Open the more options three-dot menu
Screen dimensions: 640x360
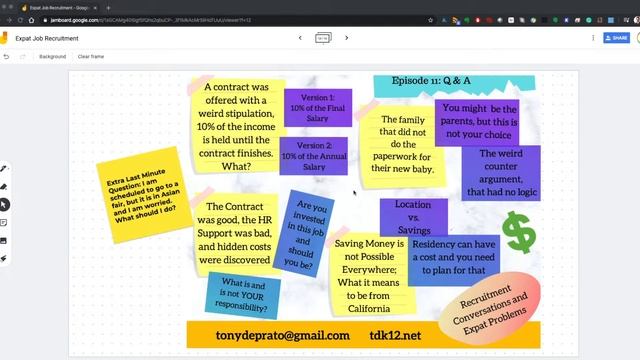coord(593,38)
